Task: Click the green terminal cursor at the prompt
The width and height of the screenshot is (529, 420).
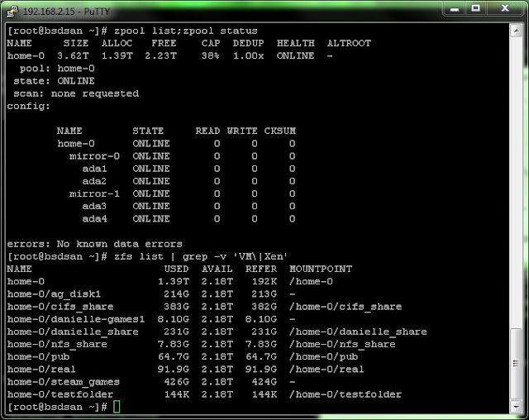Action: (117, 407)
